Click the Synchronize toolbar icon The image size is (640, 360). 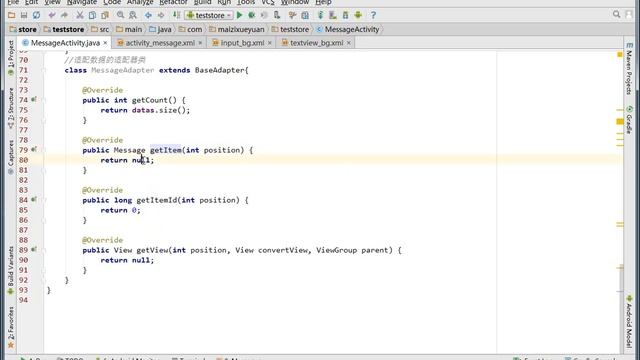36,16
